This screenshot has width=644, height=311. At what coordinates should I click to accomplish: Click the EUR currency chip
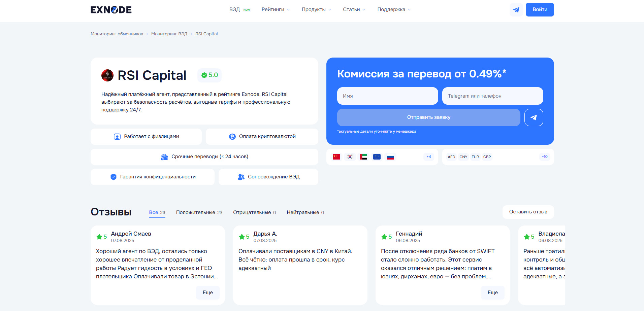tap(475, 157)
